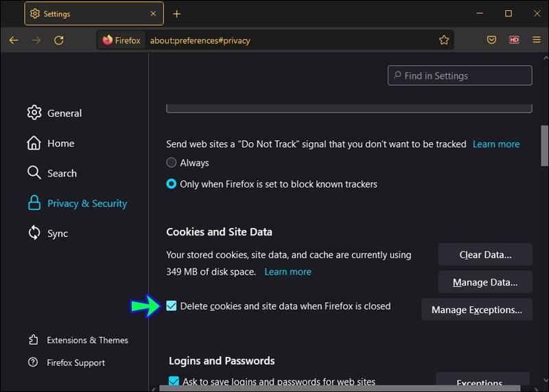Image resolution: width=549 pixels, height=392 pixels.
Task: Toggle Ask to save logins and passwords
Action: pyautogui.click(x=174, y=382)
